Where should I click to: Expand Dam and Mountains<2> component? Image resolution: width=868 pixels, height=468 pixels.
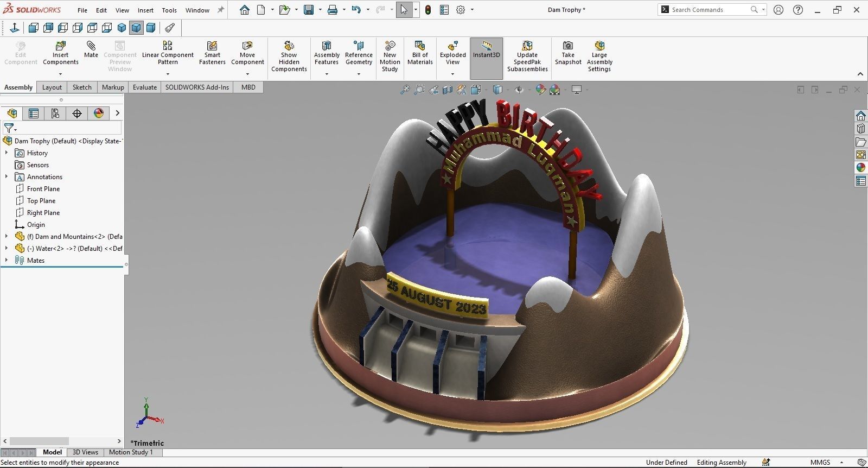click(7, 237)
